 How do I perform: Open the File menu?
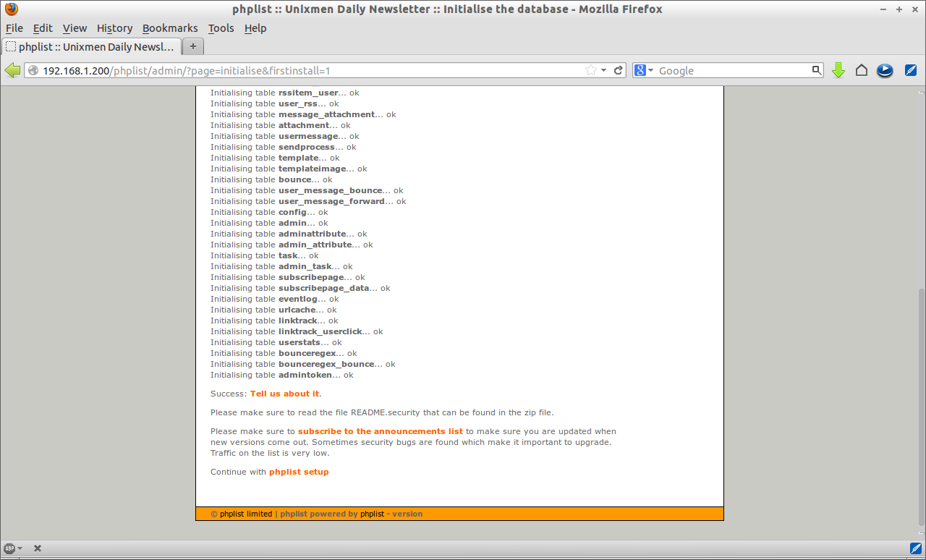pyautogui.click(x=14, y=28)
